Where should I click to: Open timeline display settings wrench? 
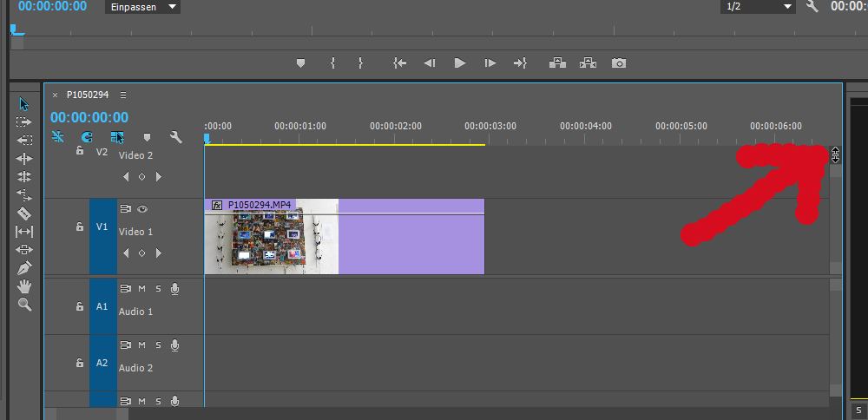(176, 137)
